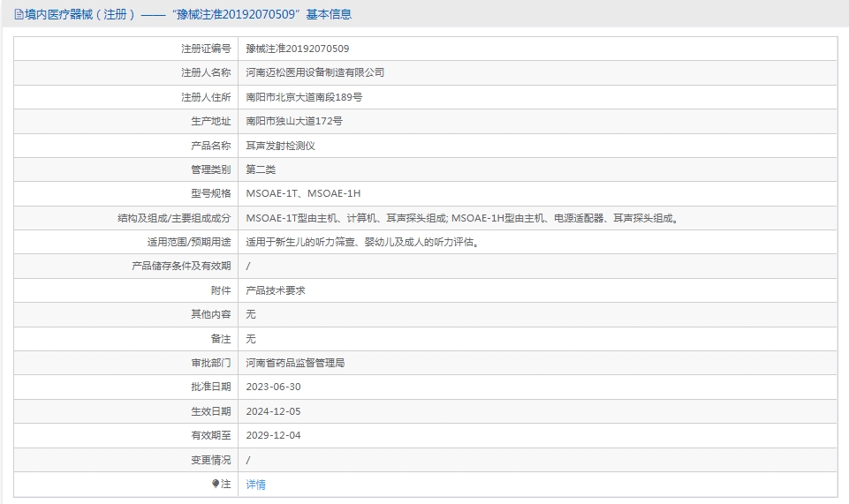Click the 附件 row label
This screenshot has width=849, height=504.
(221, 290)
